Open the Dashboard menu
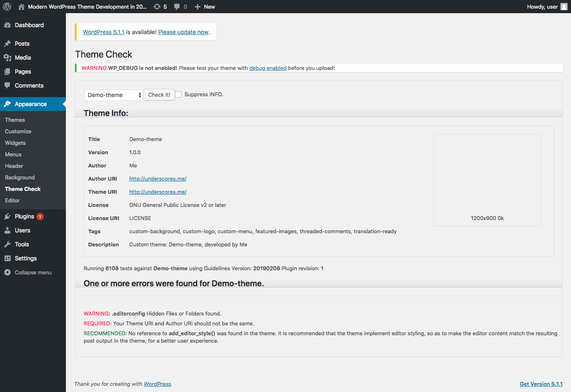This screenshot has height=392, width=571. tap(33, 25)
